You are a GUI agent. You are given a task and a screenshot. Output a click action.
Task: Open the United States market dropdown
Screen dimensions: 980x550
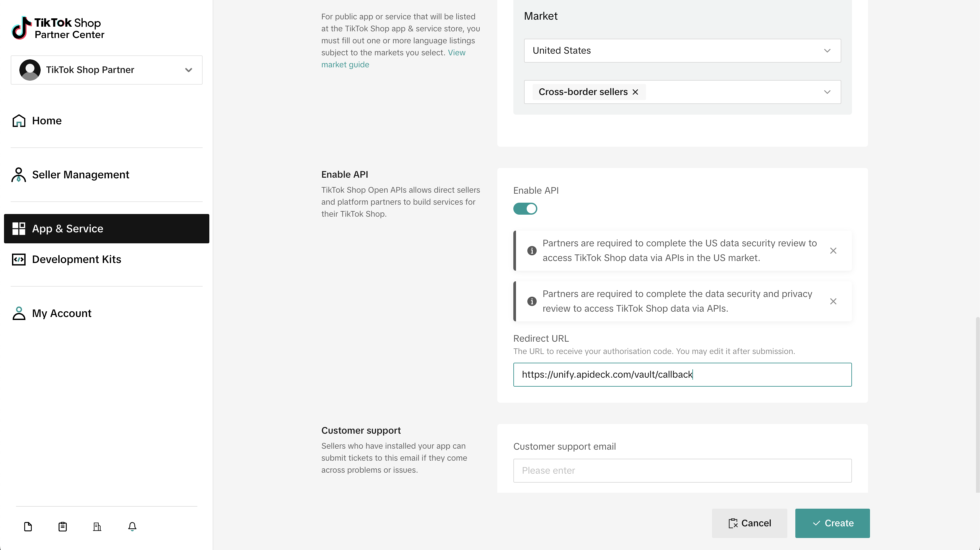[x=682, y=51]
